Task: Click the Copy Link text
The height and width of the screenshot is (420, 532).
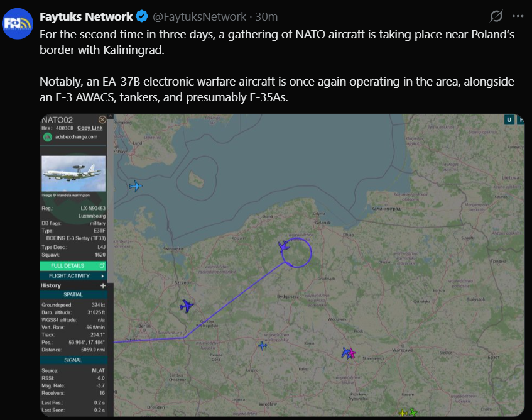Action: coord(90,128)
